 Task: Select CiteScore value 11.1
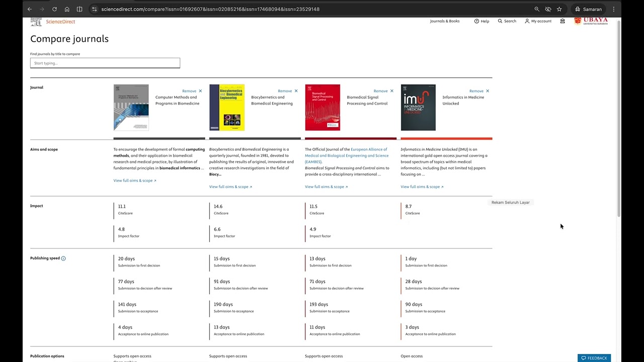pyautogui.click(x=122, y=206)
